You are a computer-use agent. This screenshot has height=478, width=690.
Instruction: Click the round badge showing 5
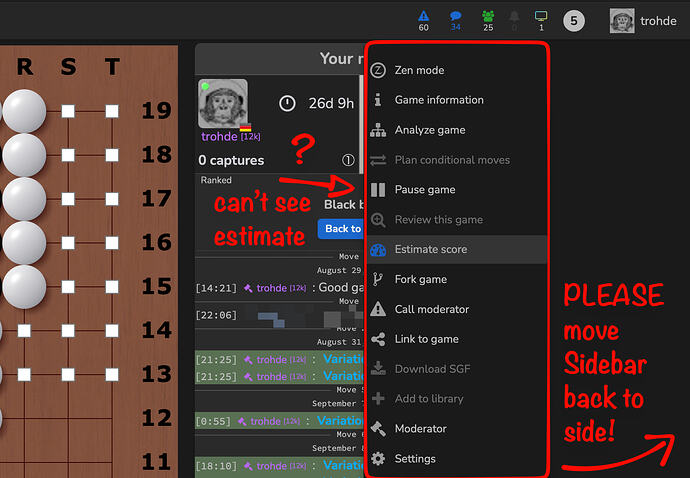(574, 21)
